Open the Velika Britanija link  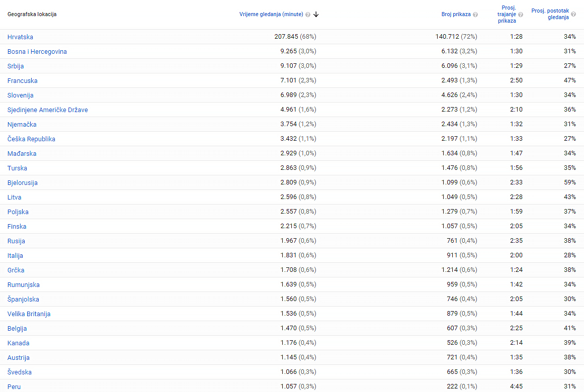click(29, 314)
